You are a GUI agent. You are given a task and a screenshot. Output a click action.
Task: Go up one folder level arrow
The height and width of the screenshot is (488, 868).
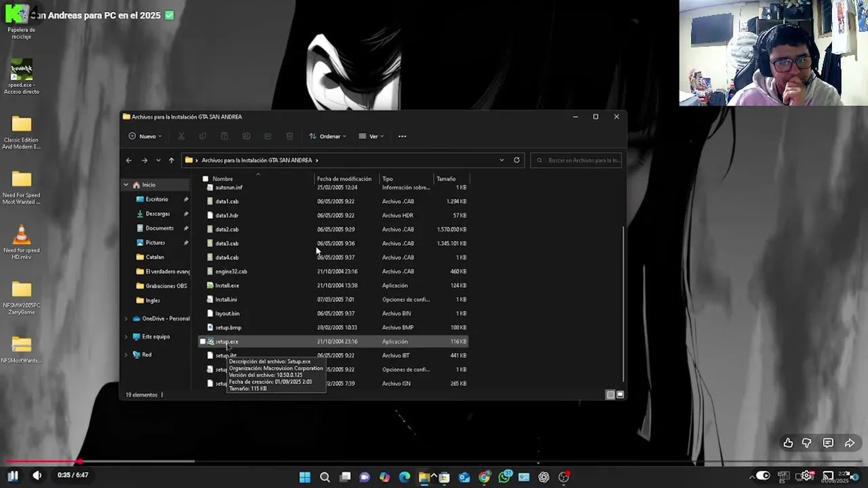pyautogui.click(x=172, y=160)
